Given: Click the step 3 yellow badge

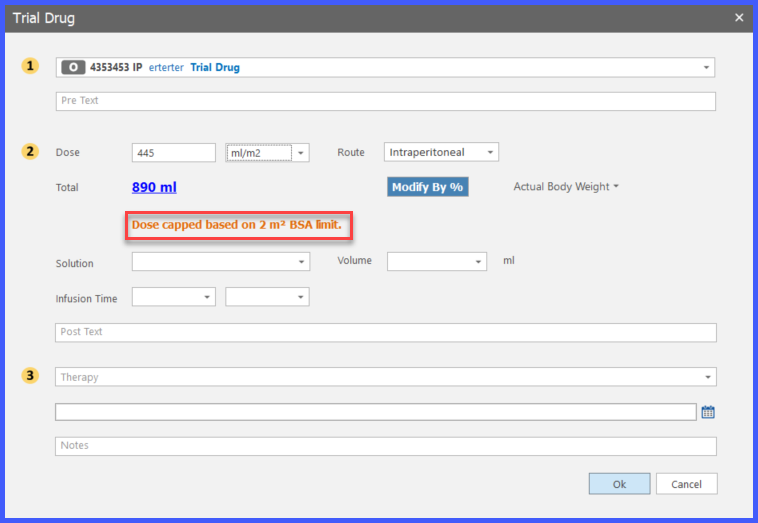Looking at the screenshot, I should (x=30, y=376).
